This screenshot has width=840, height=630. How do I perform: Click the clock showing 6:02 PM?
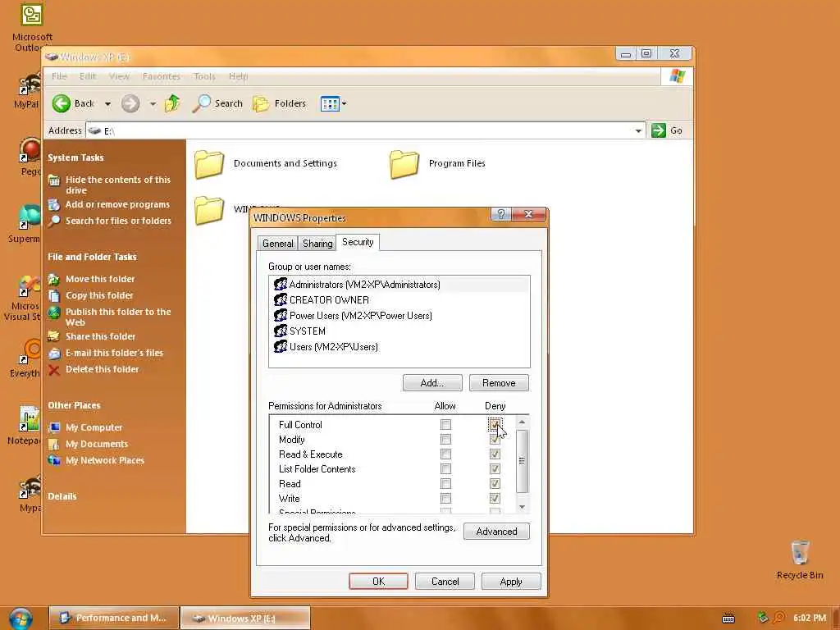click(809, 618)
